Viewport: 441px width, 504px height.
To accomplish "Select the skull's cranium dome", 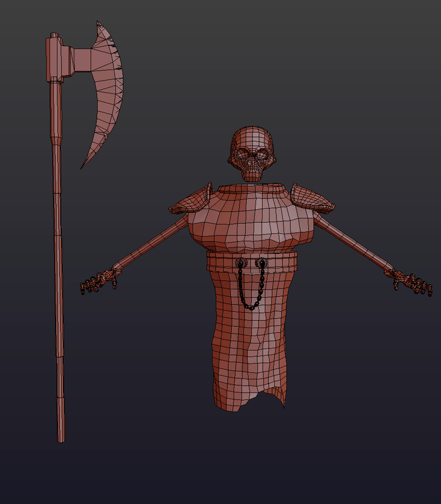I will click(x=253, y=137).
